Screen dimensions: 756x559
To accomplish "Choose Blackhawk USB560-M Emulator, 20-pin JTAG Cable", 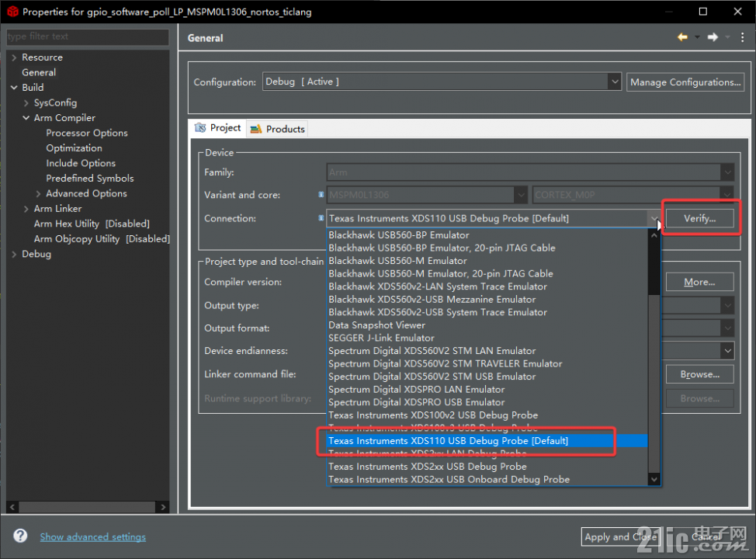I will (x=487, y=273).
